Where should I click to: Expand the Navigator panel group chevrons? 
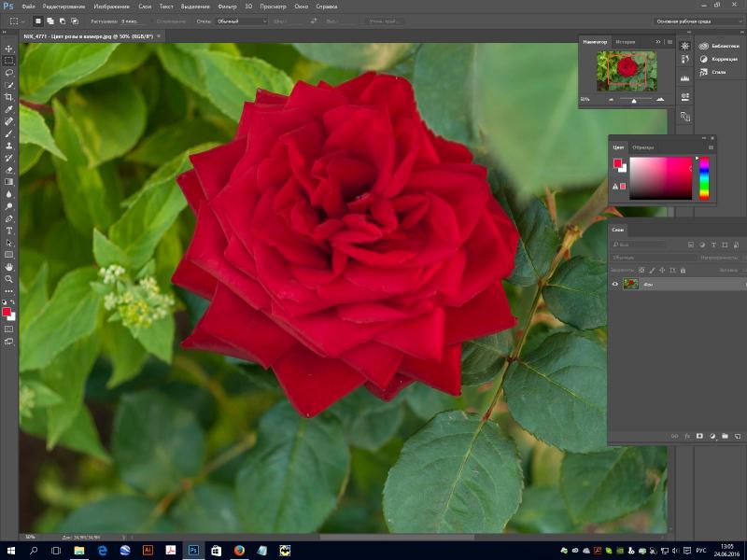(x=658, y=42)
